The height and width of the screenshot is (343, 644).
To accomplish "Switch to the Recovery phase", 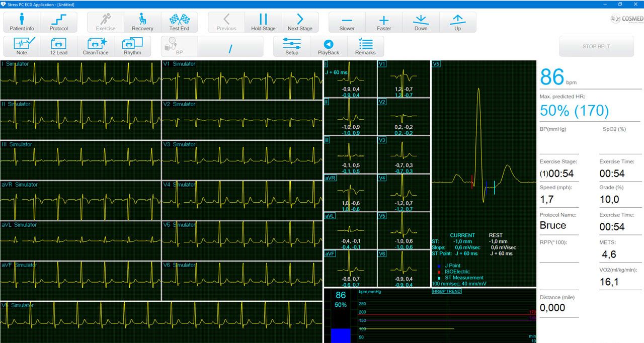I will [x=142, y=22].
